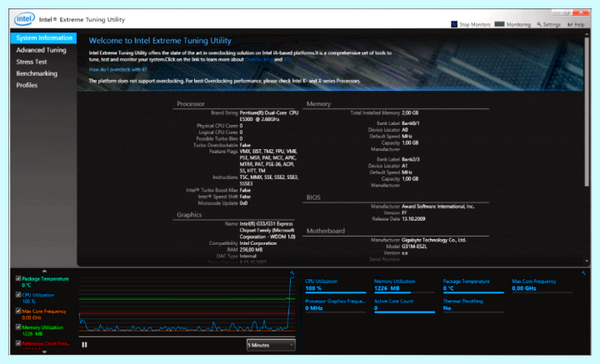This screenshot has height=364, width=600.
Task: Click the Stop Monitors label
Action: pos(475,24)
